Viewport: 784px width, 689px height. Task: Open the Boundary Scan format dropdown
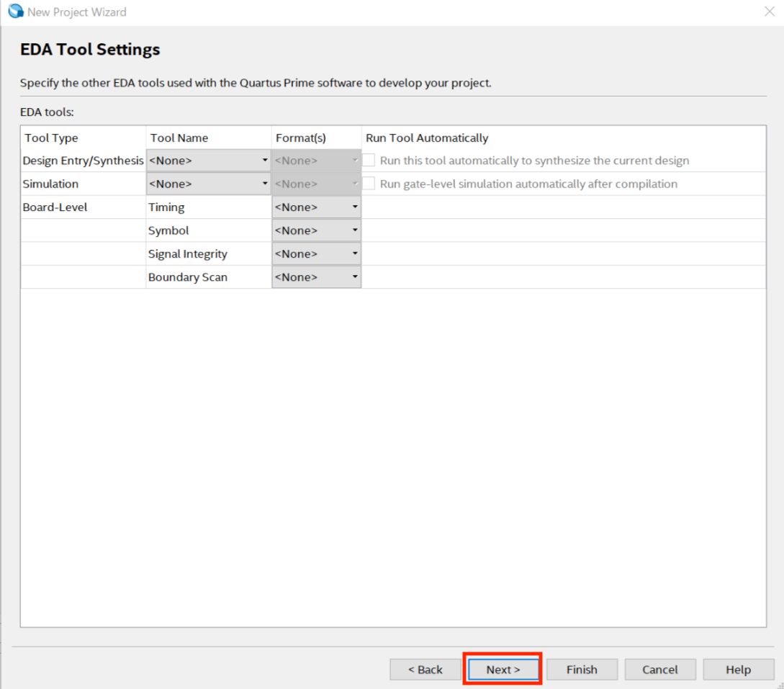click(x=316, y=277)
